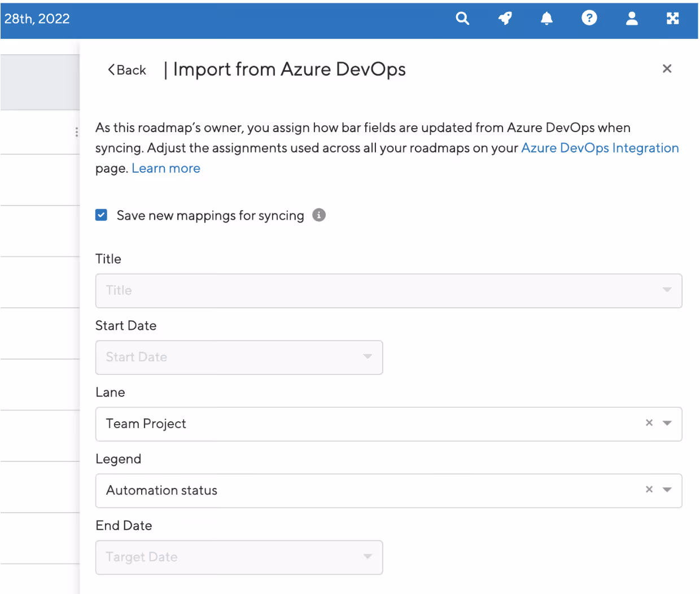Viewport: 700px width, 594px height.
Task: Click the info icon beside Save new mappings
Action: coord(319,215)
